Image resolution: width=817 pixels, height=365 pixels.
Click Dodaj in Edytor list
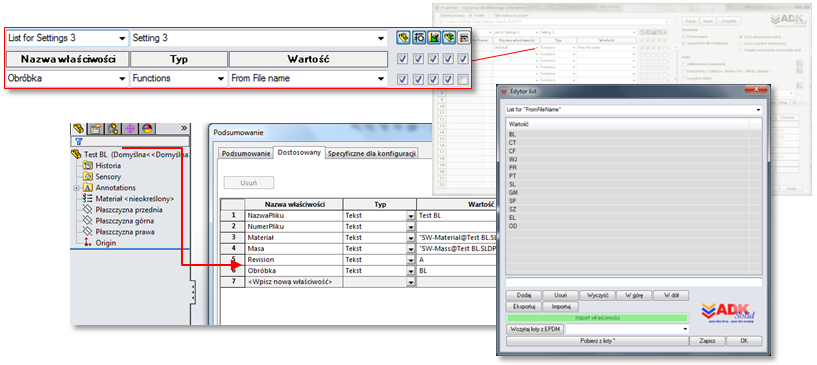coord(524,295)
